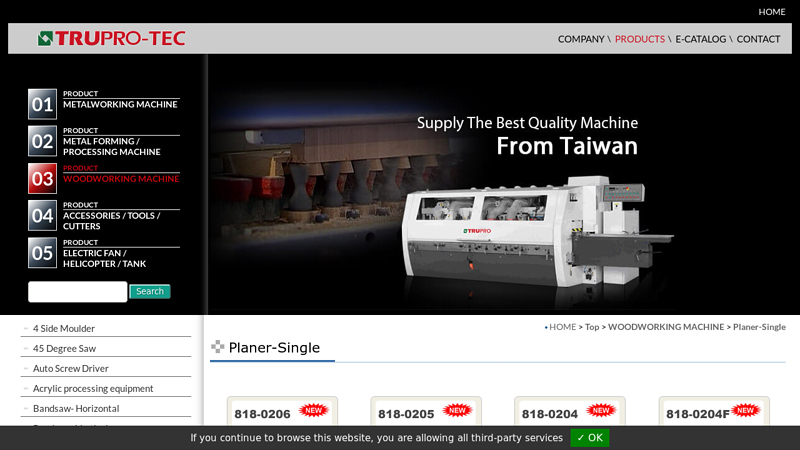Open the Auto Screw Driver category
This screenshot has height=450, width=800.
[x=70, y=368]
